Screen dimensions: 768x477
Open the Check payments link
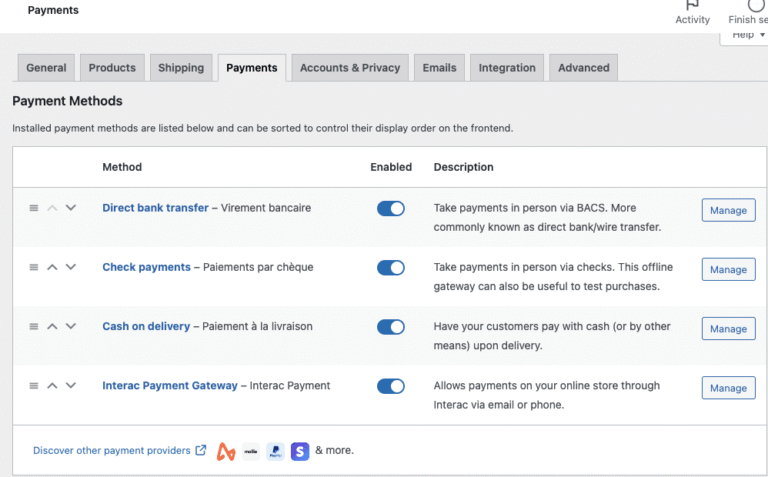coord(146,267)
